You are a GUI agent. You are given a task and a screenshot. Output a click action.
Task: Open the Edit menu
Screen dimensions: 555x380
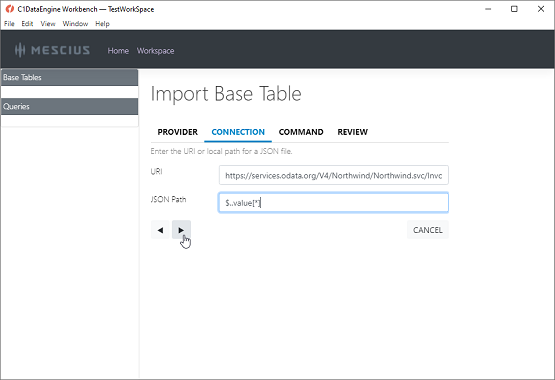[27, 24]
